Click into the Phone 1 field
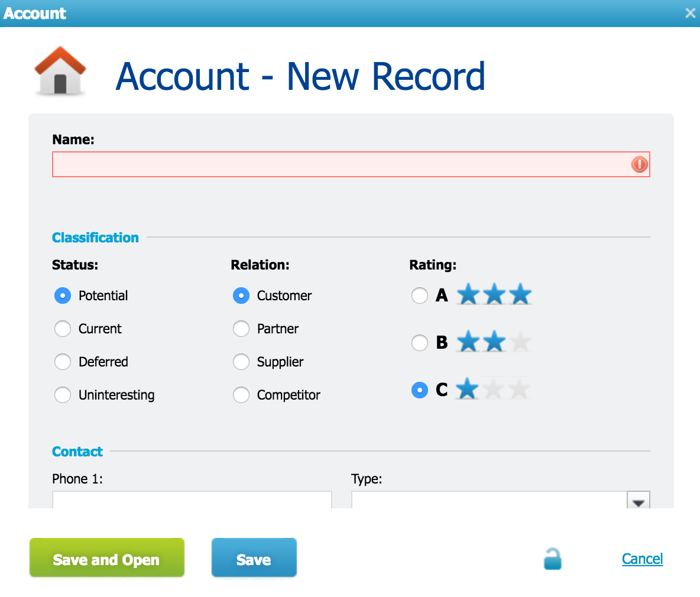Image resolution: width=700 pixels, height=597 pixels. tap(192, 500)
